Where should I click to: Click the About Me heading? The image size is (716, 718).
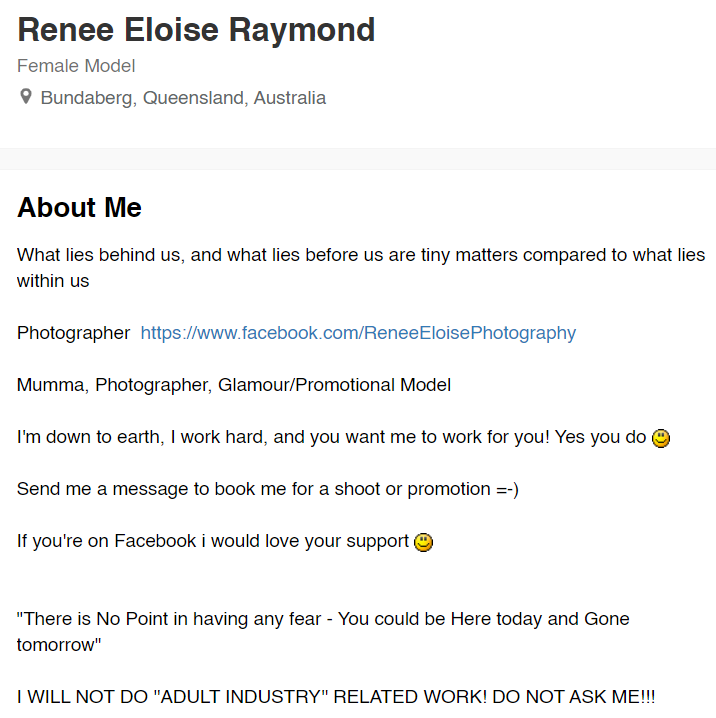click(79, 207)
